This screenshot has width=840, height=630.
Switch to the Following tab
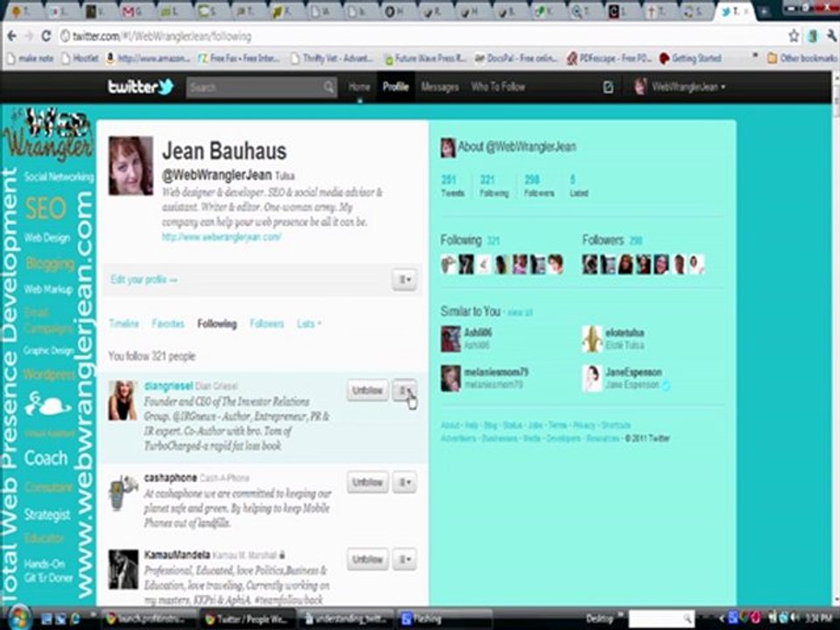click(217, 324)
